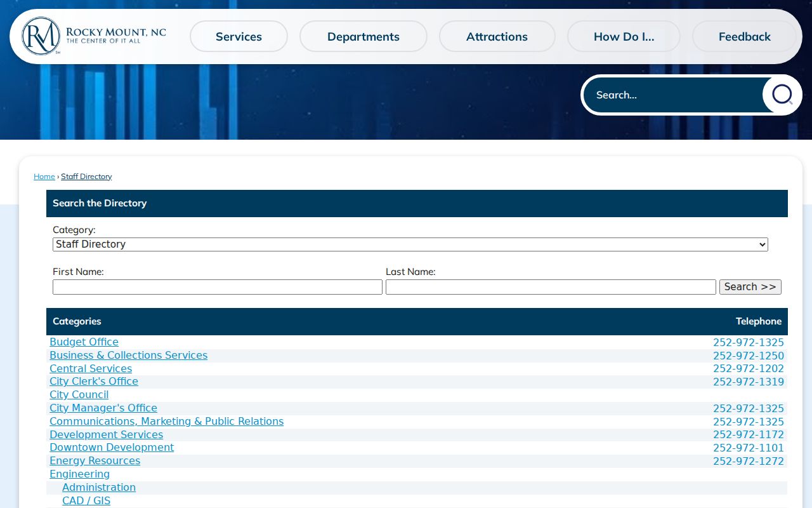Focus the site Search... field

coord(672,95)
